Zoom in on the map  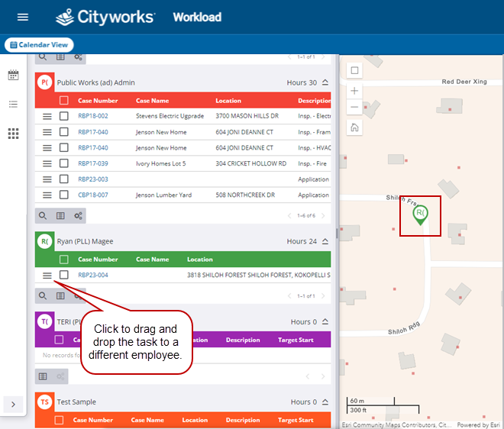354,90
